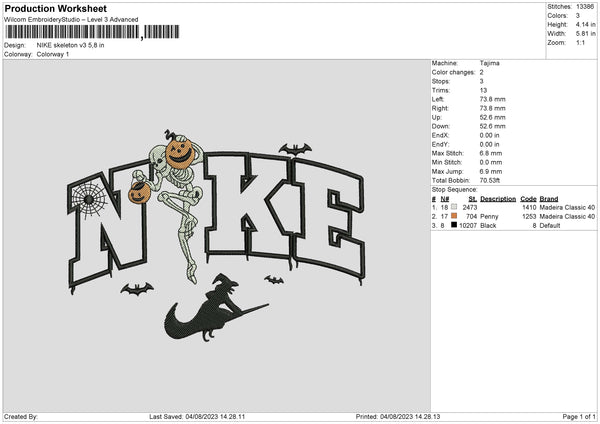600x424 pixels.
Task: Select the 'Description' column header
Action: pos(498,199)
